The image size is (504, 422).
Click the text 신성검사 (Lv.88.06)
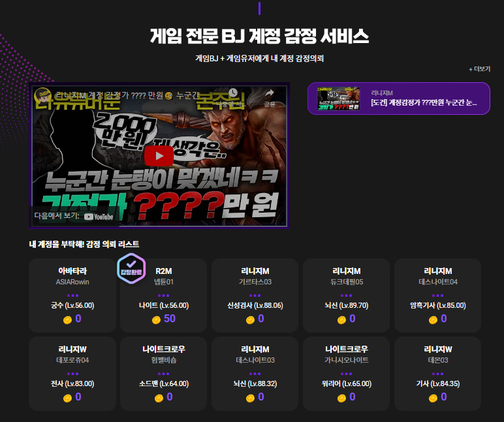[x=255, y=305]
